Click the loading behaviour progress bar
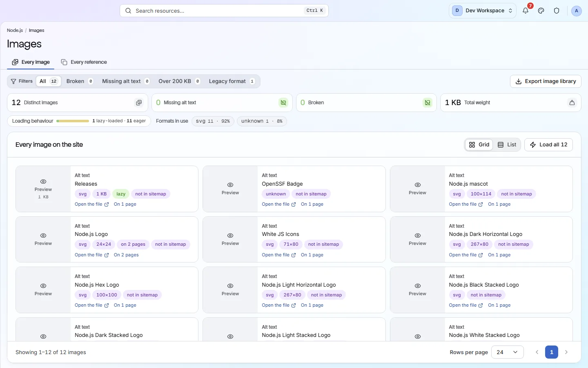Screen dimensions: 588x368 (x=73, y=121)
